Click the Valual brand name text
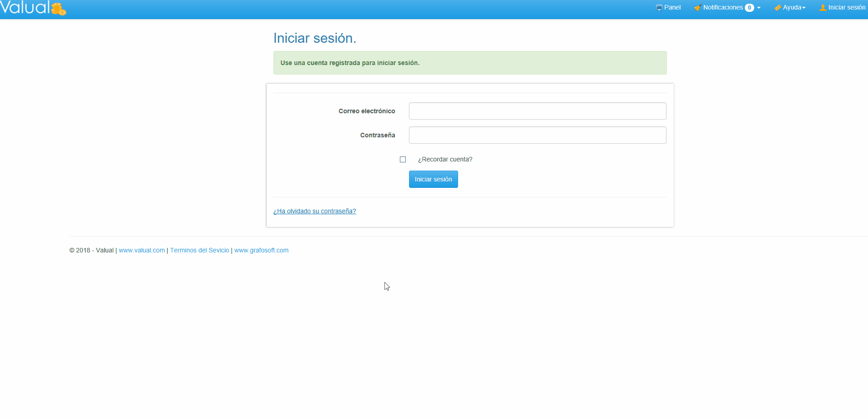Viewport: 868px width, 418px height. click(25, 7)
